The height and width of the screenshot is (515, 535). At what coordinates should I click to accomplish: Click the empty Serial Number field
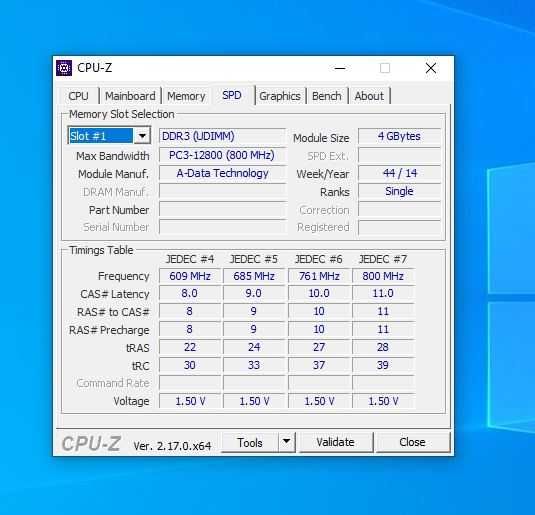222,227
